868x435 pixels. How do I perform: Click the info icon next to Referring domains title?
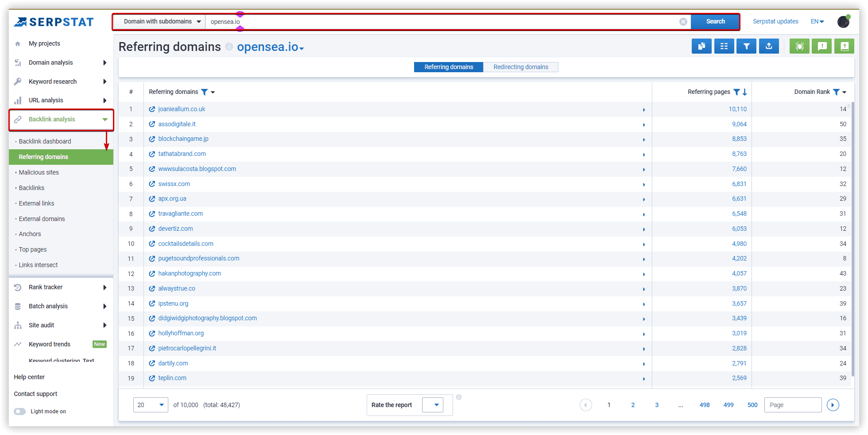(x=229, y=47)
